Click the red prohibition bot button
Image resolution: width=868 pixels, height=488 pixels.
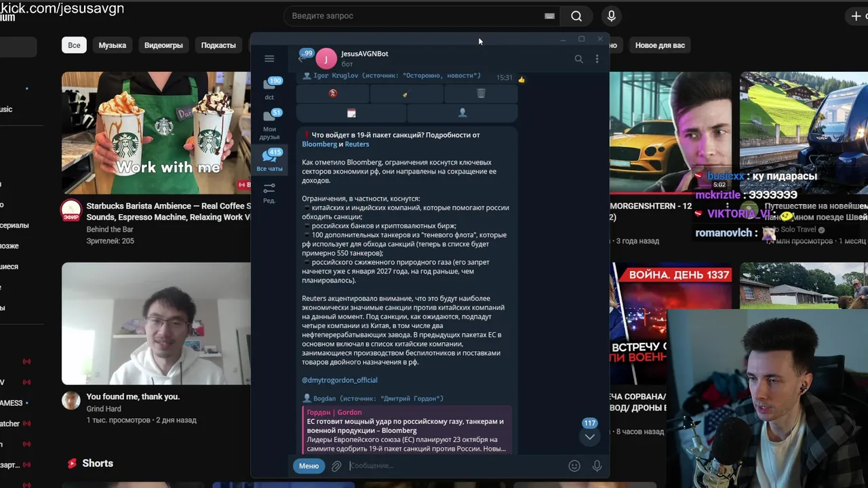point(333,94)
